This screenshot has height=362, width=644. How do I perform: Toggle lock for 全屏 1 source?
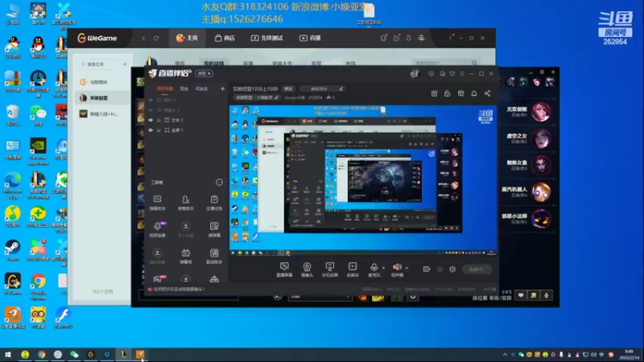pyautogui.click(x=159, y=130)
